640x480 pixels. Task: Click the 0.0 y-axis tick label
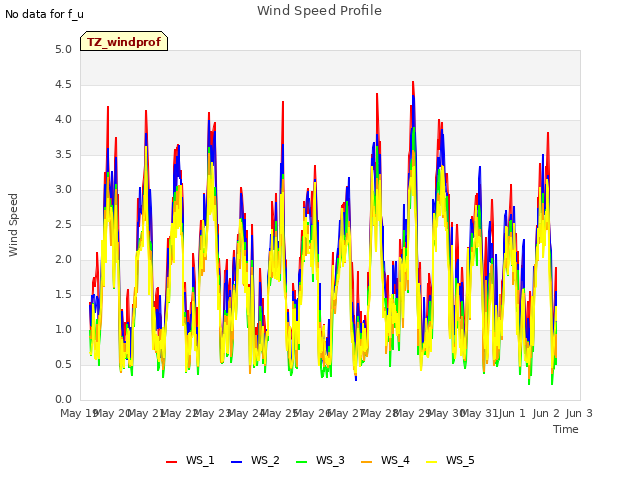coord(63,400)
